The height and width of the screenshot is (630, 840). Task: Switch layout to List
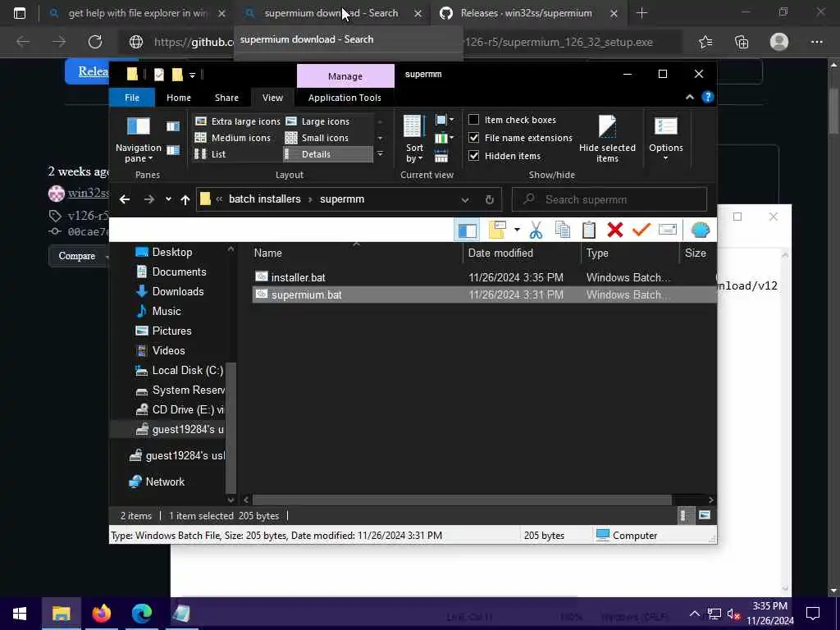[210, 154]
